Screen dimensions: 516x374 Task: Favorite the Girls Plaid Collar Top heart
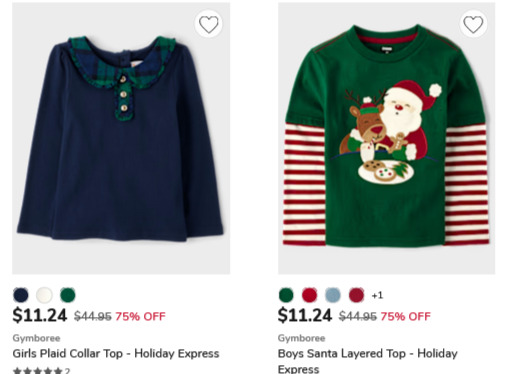point(209,24)
